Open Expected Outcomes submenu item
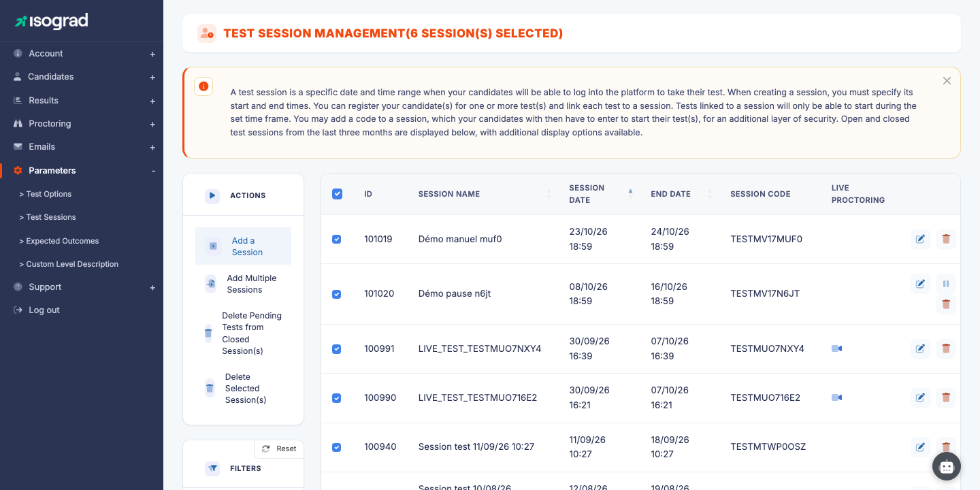 59,241
